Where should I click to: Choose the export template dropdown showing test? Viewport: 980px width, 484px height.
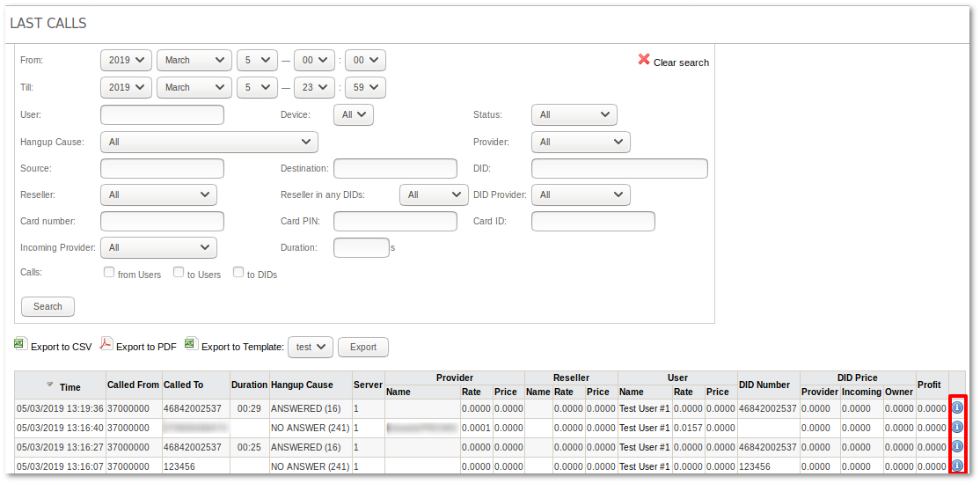coord(311,347)
